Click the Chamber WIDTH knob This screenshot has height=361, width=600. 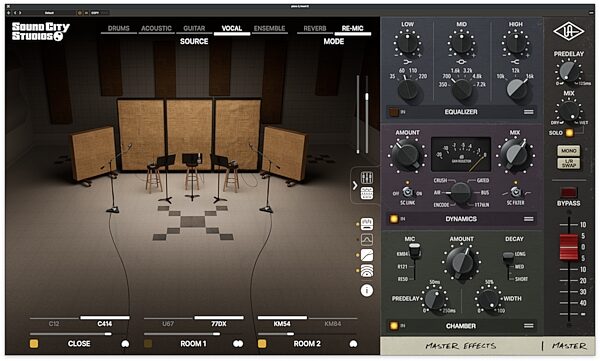(x=489, y=300)
